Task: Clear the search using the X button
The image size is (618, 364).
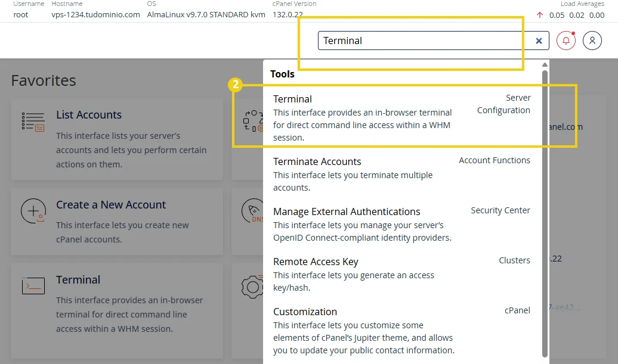Action: (539, 41)
